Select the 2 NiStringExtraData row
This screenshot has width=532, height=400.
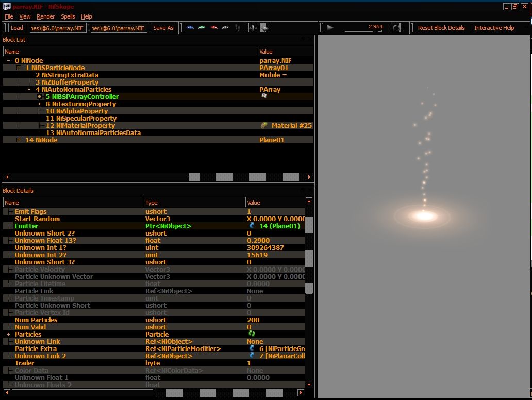tap(158, 75)
